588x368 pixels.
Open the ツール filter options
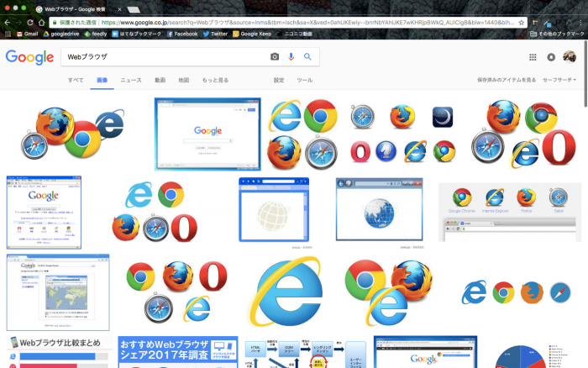(305, 80)
